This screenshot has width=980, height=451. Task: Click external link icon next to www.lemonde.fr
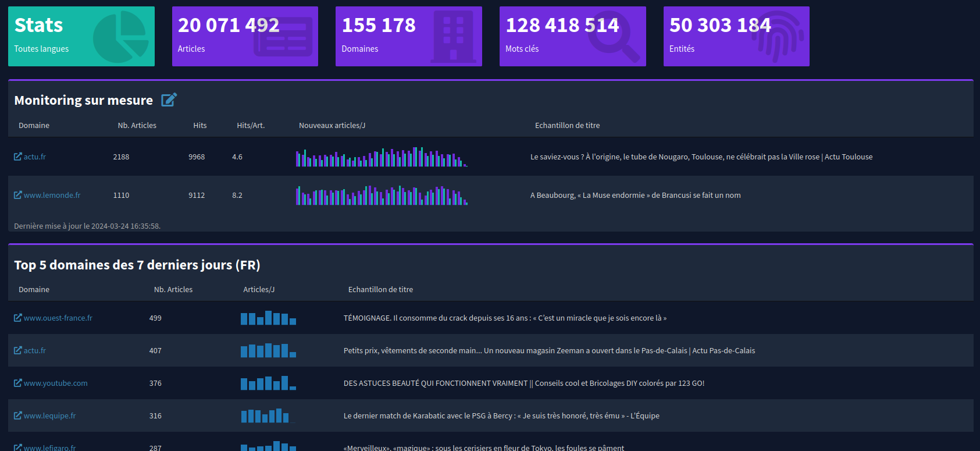pos(18,195)
